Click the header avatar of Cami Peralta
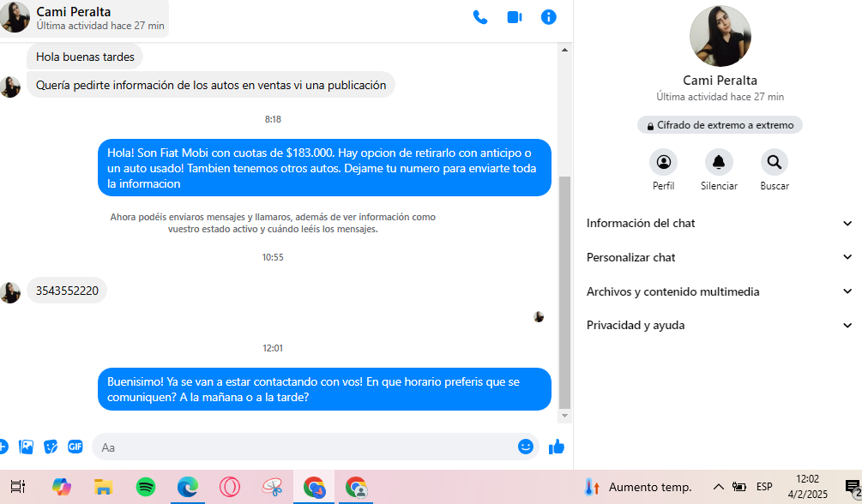 click(15, 17)
